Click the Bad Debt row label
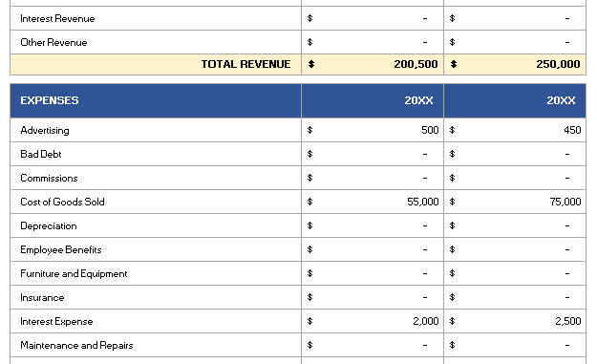Screen dimensions: 597x364 (41, 154)
